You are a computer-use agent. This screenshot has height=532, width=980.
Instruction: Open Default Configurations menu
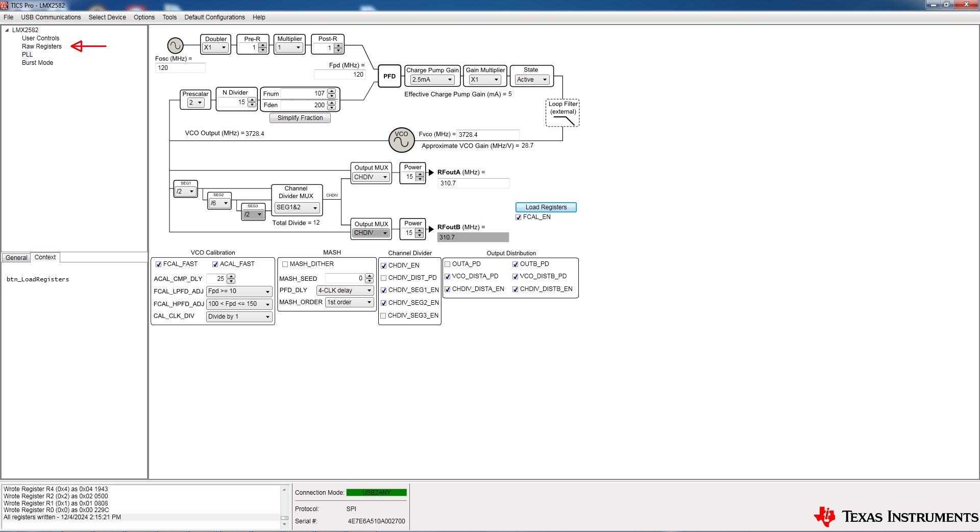click(215, 17)
